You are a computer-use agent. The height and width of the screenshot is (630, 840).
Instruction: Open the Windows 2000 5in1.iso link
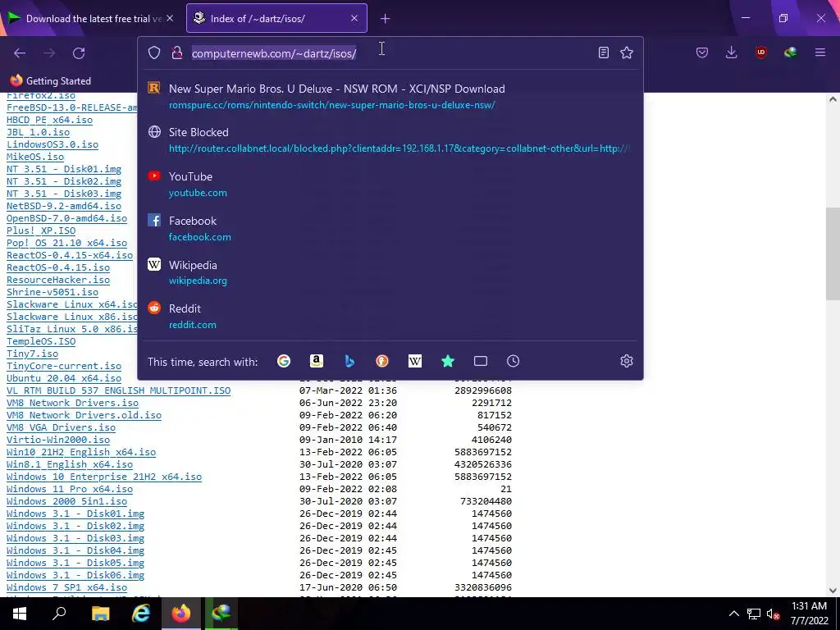66,501
